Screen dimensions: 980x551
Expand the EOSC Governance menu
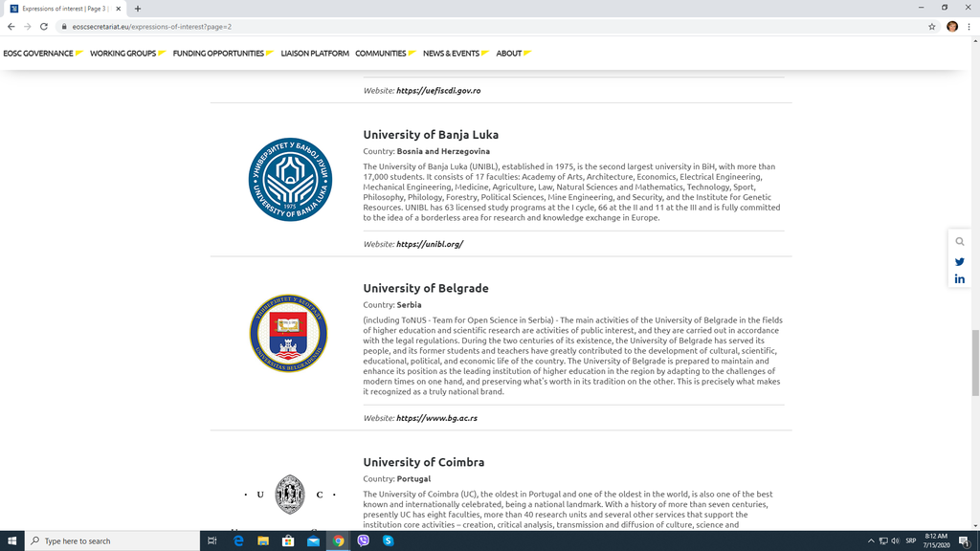(x=42, y=54)
